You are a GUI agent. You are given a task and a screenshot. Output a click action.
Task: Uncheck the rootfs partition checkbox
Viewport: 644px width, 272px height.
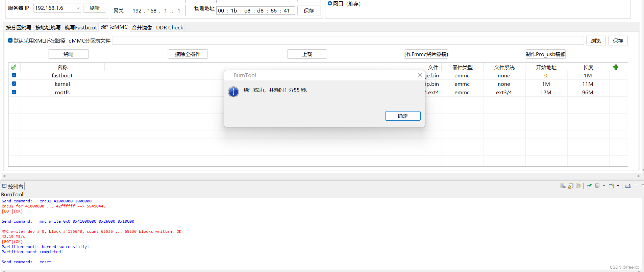(x=14, y=92)
